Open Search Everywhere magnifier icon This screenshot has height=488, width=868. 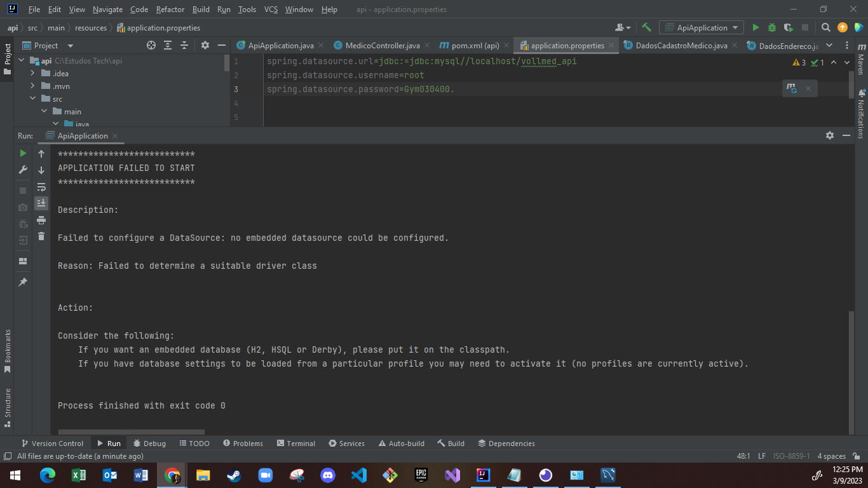point(826,27)
